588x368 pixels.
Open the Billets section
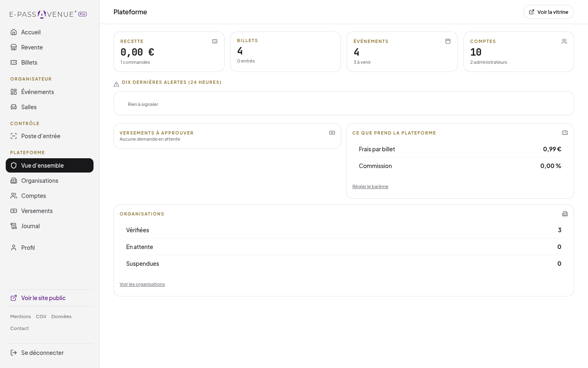pyautogui.click(x=49, y=63)
